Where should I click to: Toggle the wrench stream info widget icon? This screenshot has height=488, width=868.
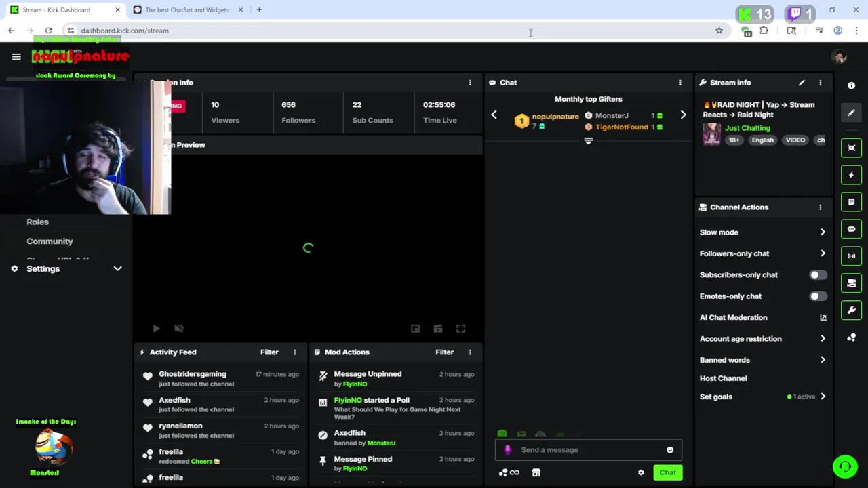[x=851, y=310]
